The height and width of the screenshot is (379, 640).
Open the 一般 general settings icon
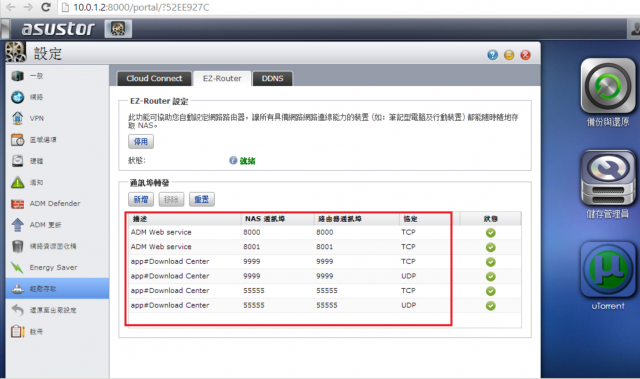click(x=17, y=76)
